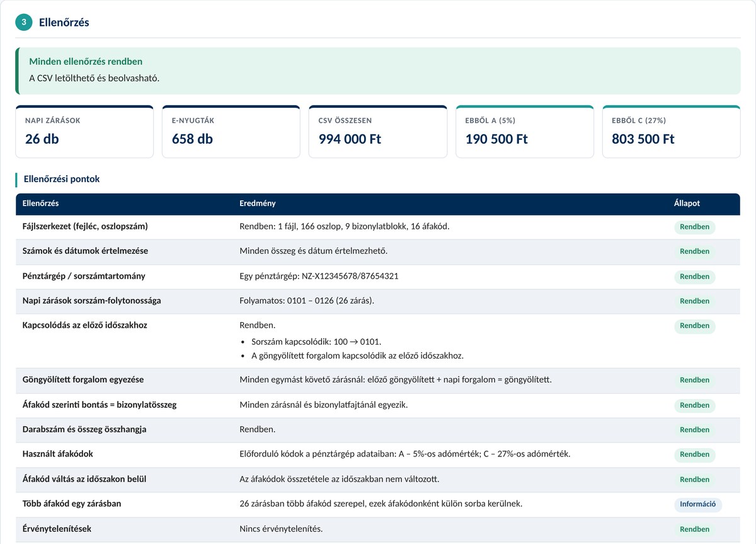Click Rendben badge for Áfakód váltás row

(x=694, y=480)
